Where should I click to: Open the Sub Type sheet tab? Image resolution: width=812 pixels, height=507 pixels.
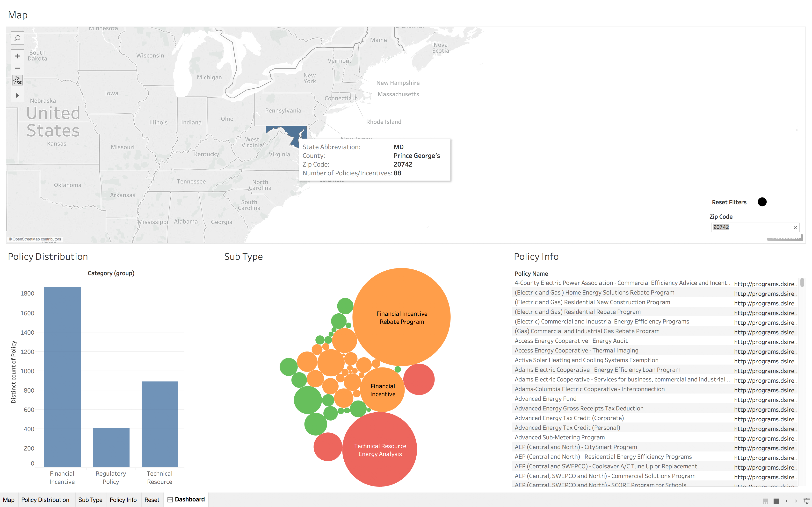90,500
